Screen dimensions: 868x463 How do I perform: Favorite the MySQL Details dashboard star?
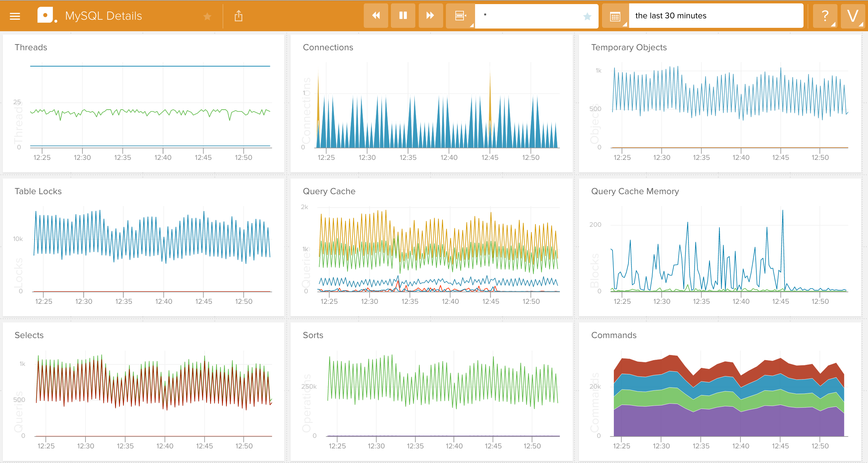(207, 16)
